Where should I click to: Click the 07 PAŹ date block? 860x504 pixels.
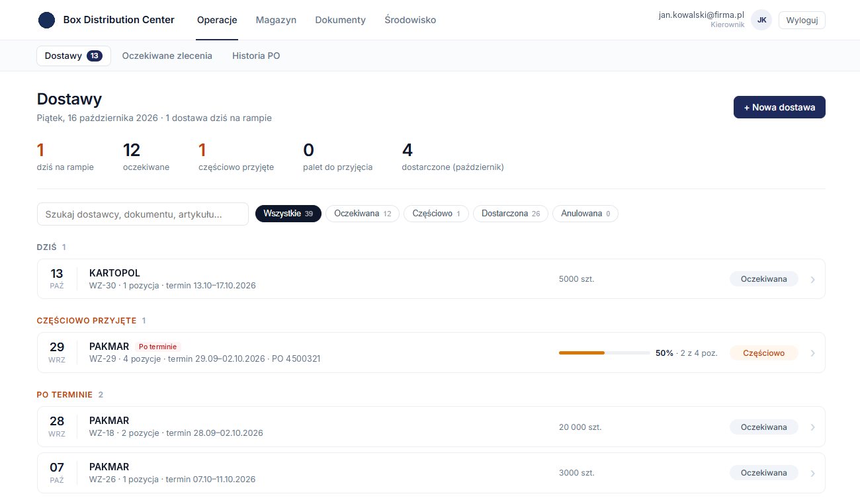coord(57,473)
